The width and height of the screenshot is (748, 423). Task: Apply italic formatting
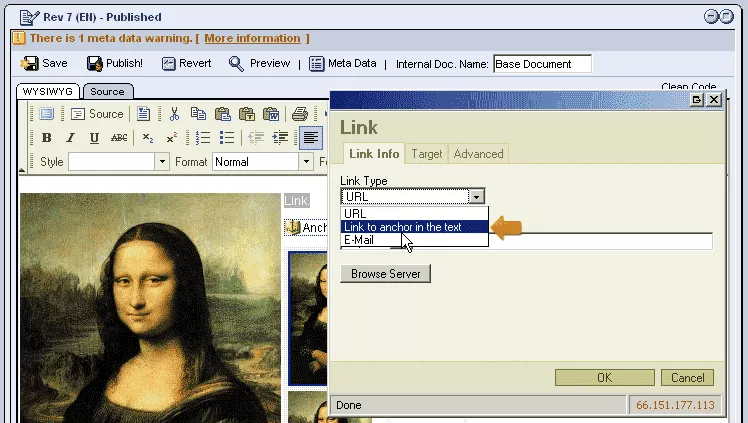(x=70, y=138)
